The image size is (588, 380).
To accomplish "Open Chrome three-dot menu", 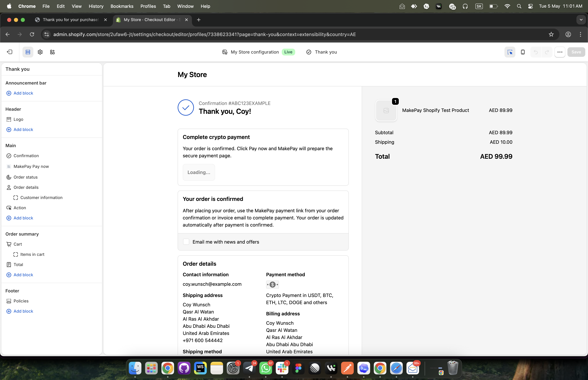I will point(581,34).
